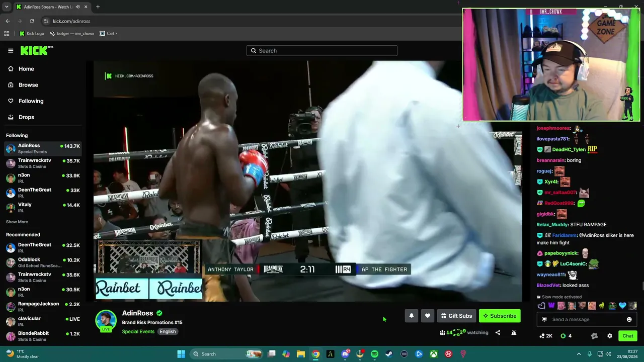
Task: Click the green Chat send button
Action: [628, 336]
